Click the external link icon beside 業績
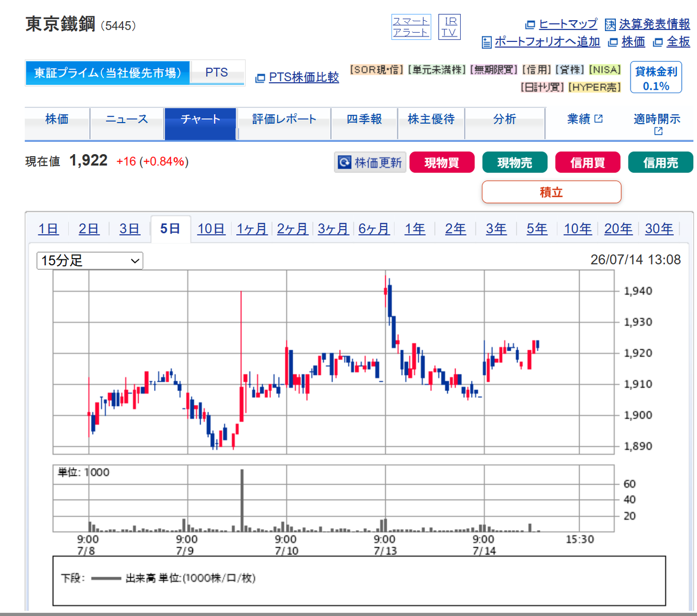Image resolution: width=697 pixels, height=616 pixels. (598, 119)
